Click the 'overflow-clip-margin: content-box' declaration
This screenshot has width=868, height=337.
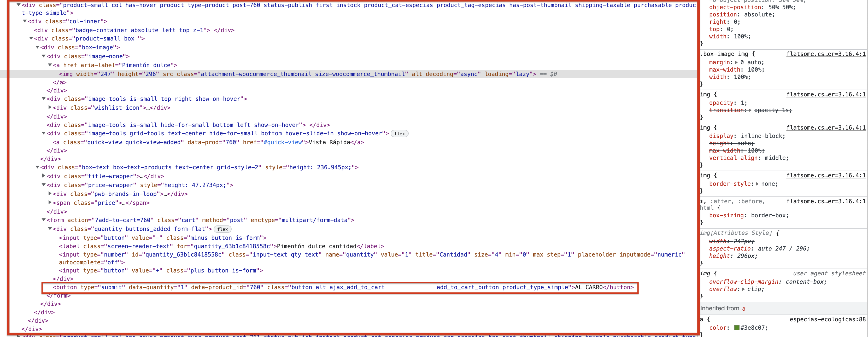click(767, 282)
